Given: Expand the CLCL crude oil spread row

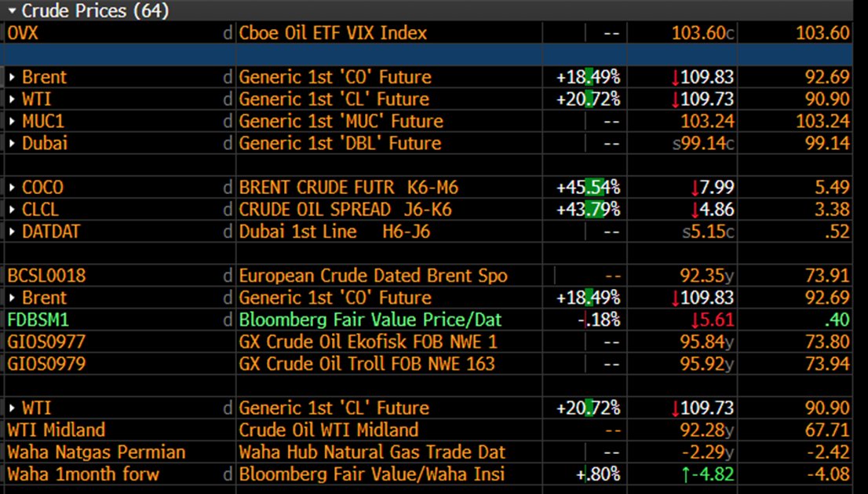Looking at the screenshot, I should click(x=13, y=210).
